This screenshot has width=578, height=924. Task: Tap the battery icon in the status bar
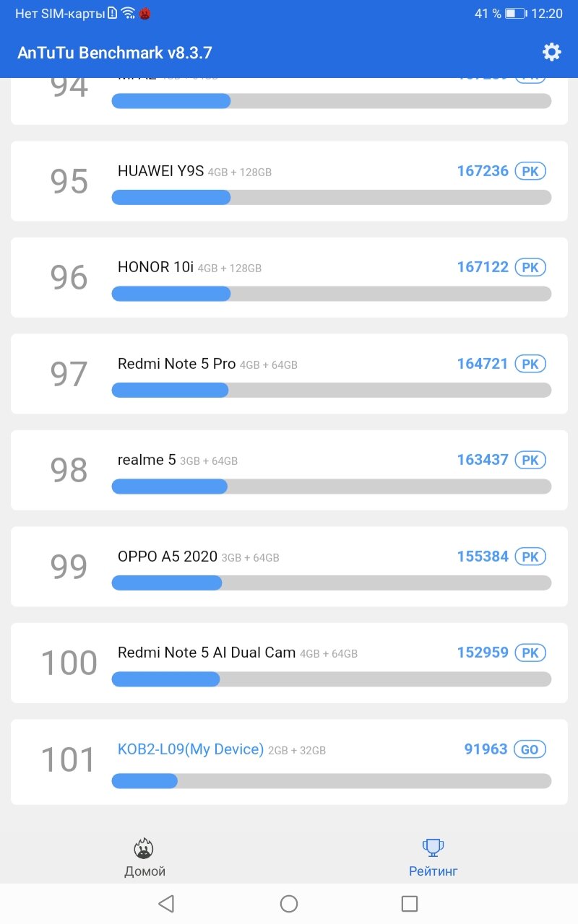pos(515,14)
